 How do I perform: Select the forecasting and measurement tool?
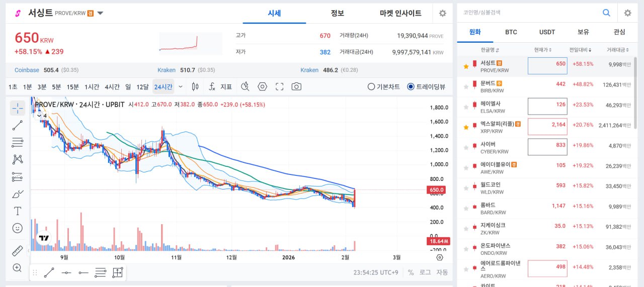[18, 176]
